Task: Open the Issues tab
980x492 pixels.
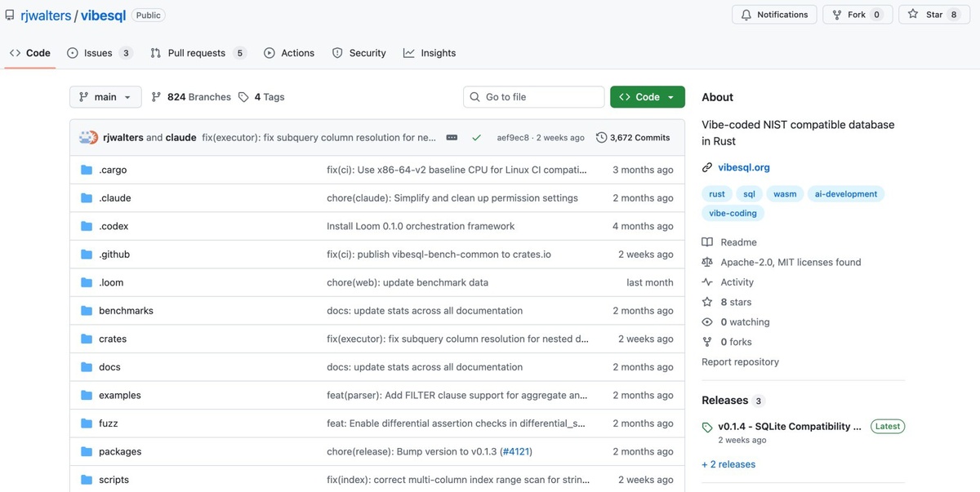Action: (100, 53)
